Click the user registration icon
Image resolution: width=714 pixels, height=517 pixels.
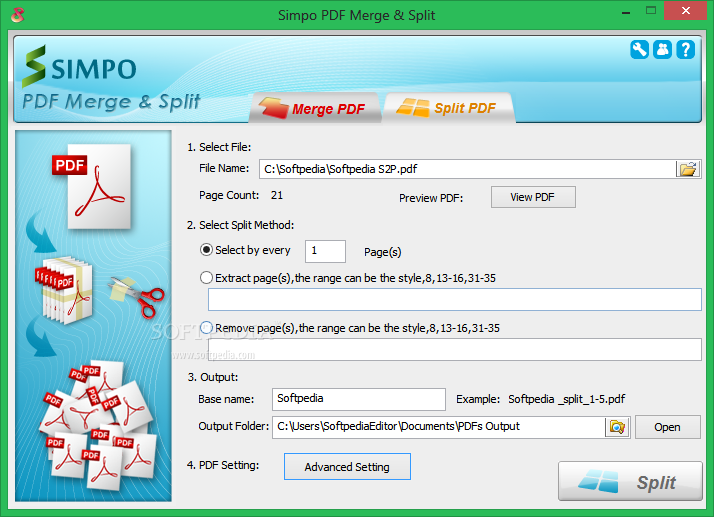(x=662, y=49)
